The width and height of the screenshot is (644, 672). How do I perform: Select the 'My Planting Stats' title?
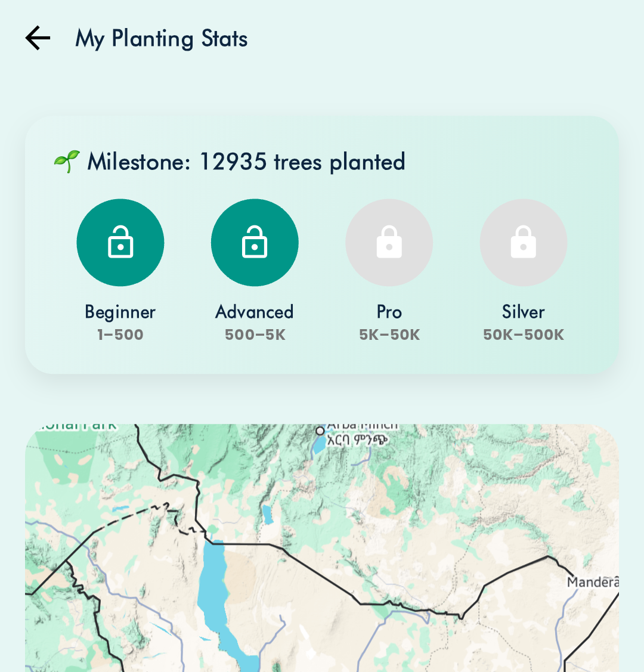(162, 39)
